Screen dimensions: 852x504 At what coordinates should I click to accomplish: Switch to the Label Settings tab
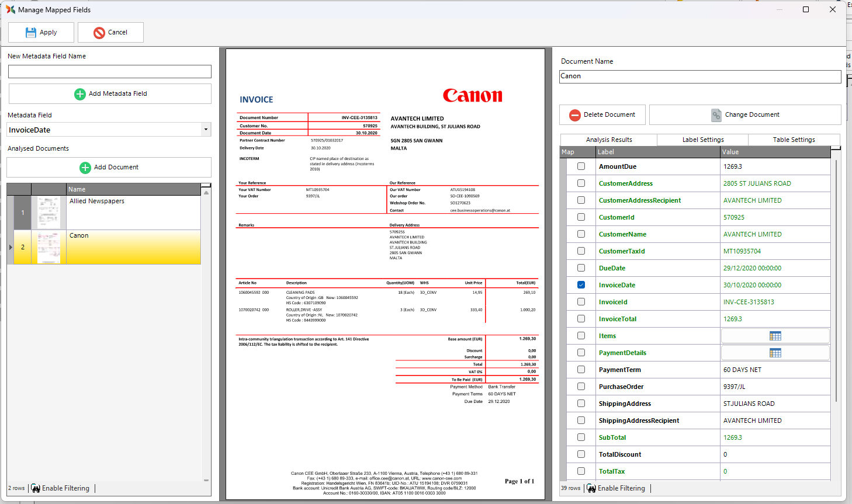pyautogui.click(x=702, y=140)
